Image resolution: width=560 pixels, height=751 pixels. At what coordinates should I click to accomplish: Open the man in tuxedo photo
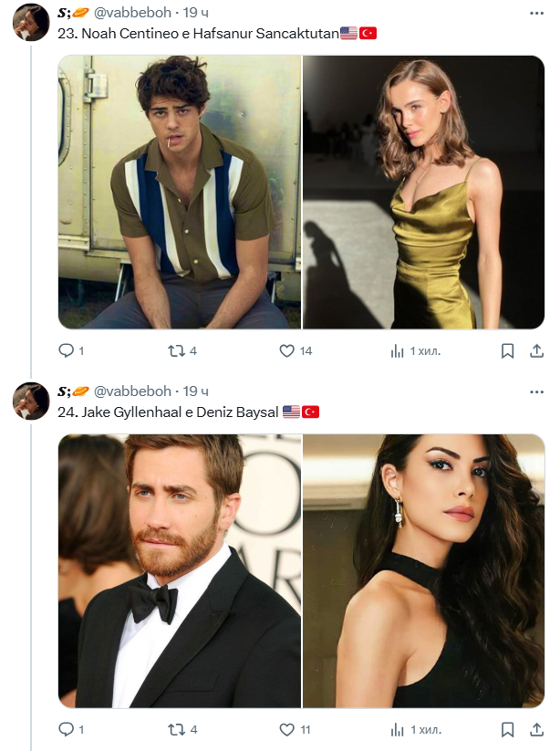coord(180,570)
